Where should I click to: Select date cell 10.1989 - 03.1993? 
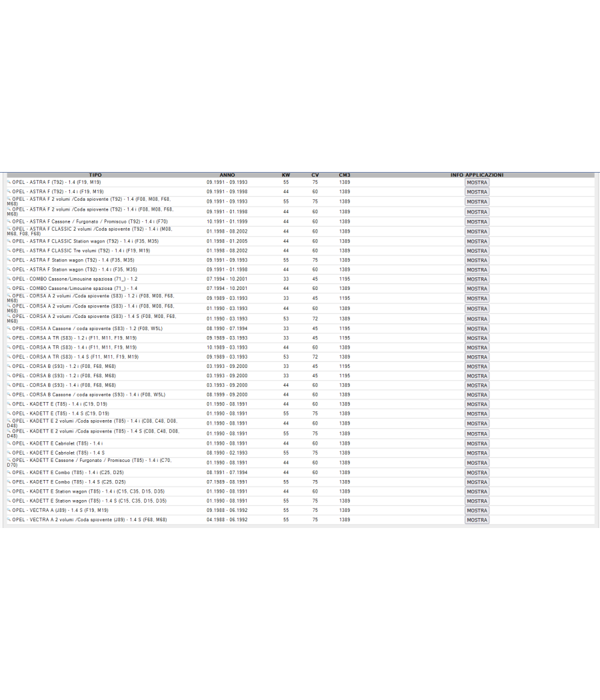(x=227, y=347)
